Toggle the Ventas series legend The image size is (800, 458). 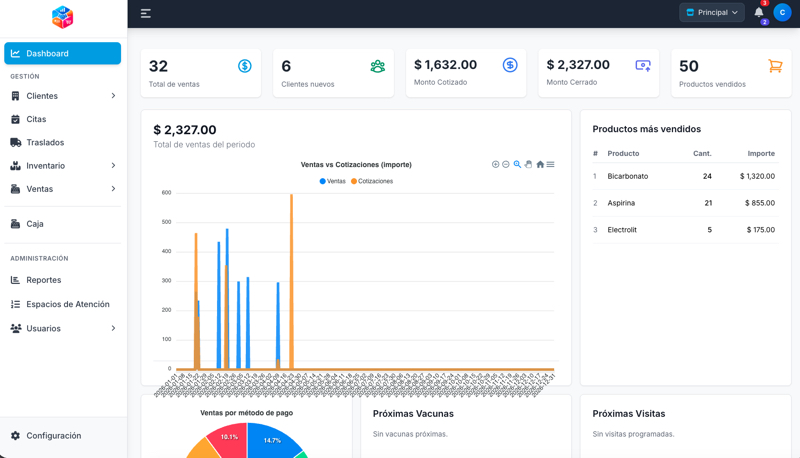333,181
